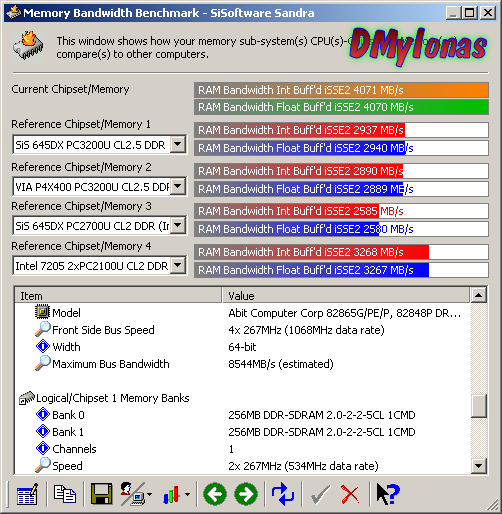Click the context help arrow-question icon
The image size is (502, 514).
click(x=388, y=494)
